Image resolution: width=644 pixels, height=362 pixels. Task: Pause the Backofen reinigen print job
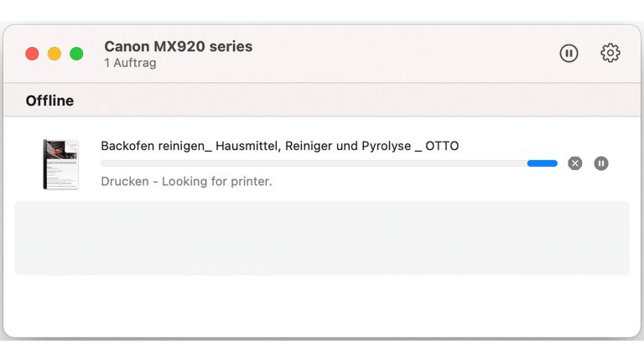coord(601,163)
